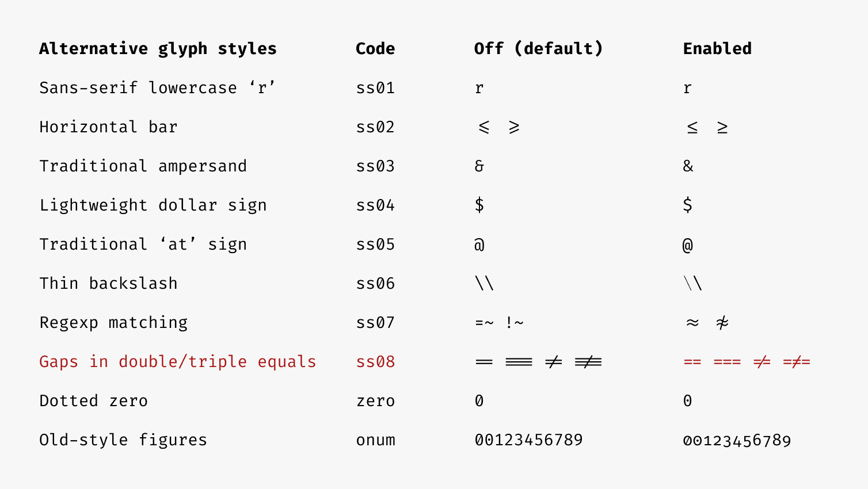Click the default dollar sign glyph

point(479,205)
